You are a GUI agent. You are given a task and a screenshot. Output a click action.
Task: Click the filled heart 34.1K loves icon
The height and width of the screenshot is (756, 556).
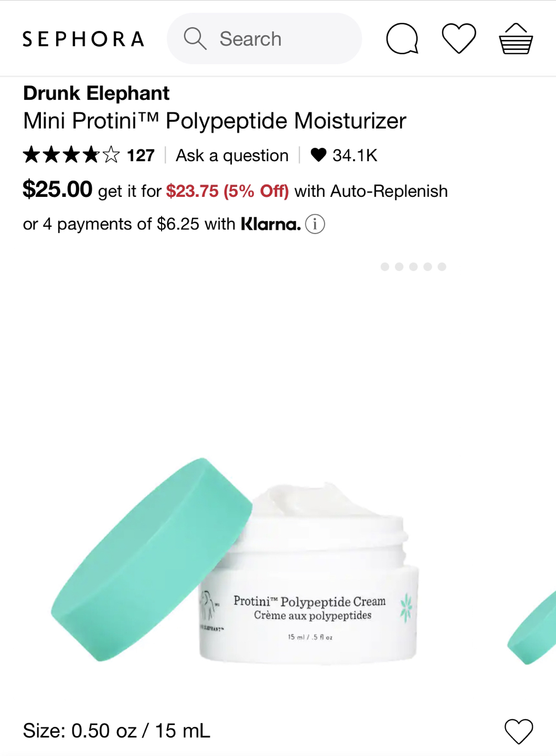click(x=318, y=155)
